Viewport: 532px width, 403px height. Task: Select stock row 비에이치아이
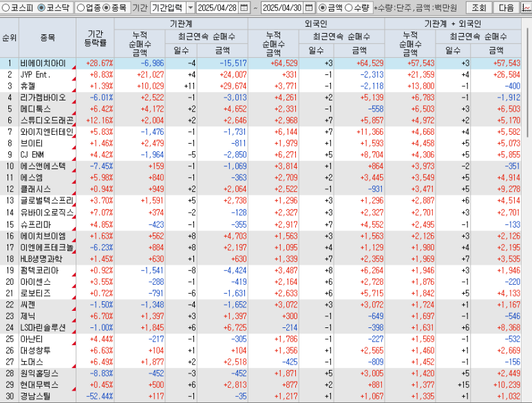tap(261, 63)
